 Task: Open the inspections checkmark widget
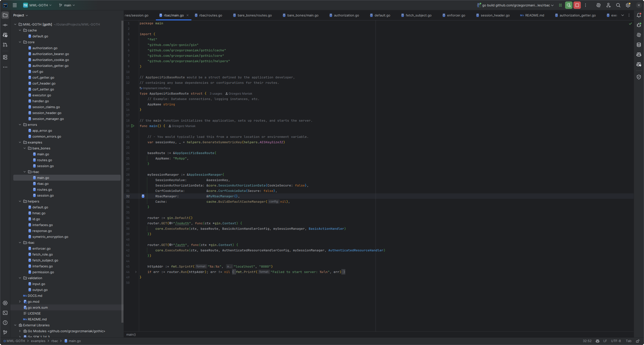click(630, 24)
